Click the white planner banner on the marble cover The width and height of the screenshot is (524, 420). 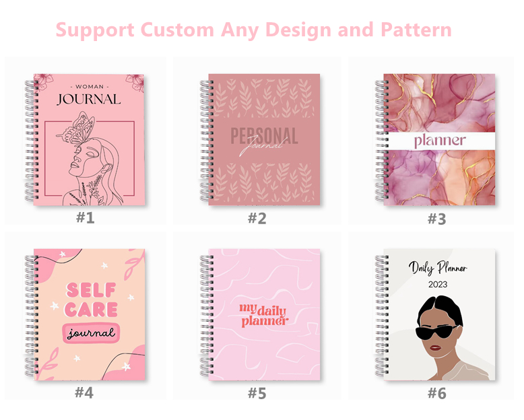442,141
